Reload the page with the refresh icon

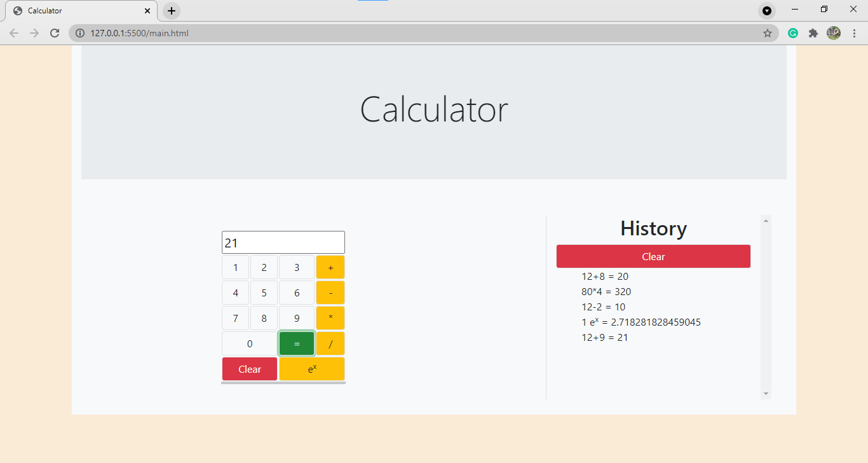(x=54, y=33)
